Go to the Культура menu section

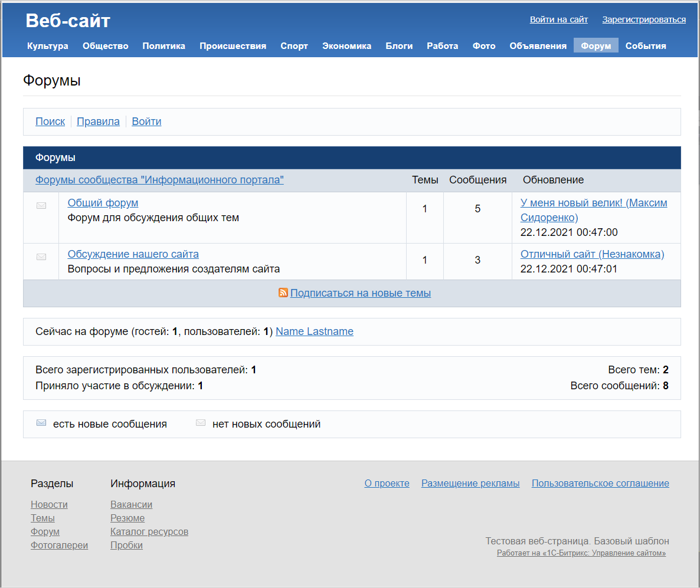click(48, 45)
